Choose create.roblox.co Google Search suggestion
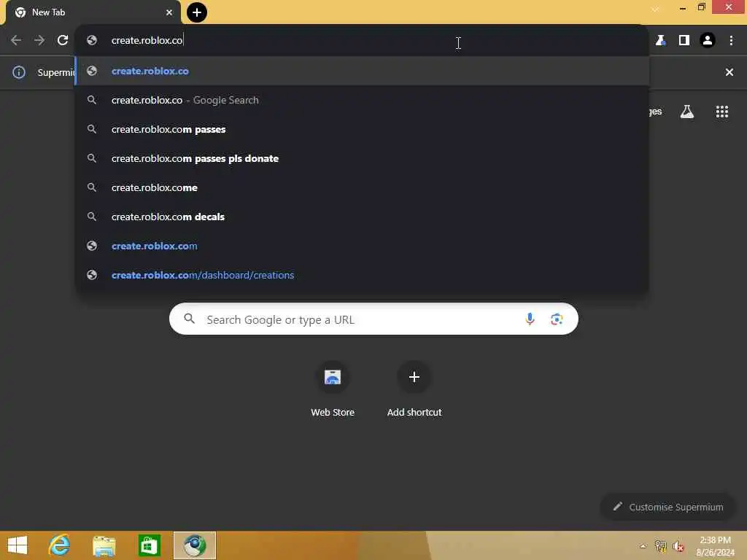Image resolution: width=747 pixels, height=560 pixels. [362, 100]
